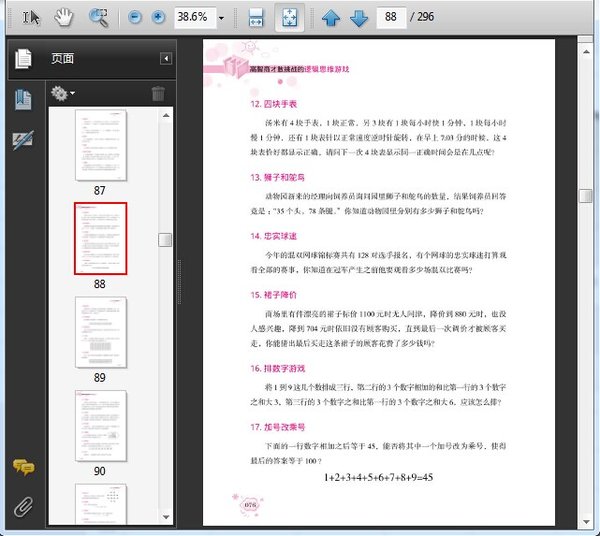The image size is (600, 536).
Task: Go to next page with down arrow
Action: [x=358, y=17]
